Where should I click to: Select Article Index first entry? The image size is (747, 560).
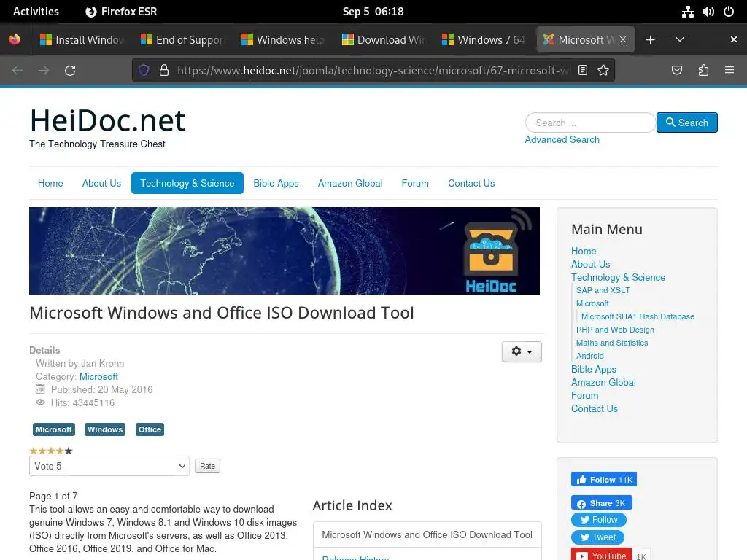(x=427, y=534)
